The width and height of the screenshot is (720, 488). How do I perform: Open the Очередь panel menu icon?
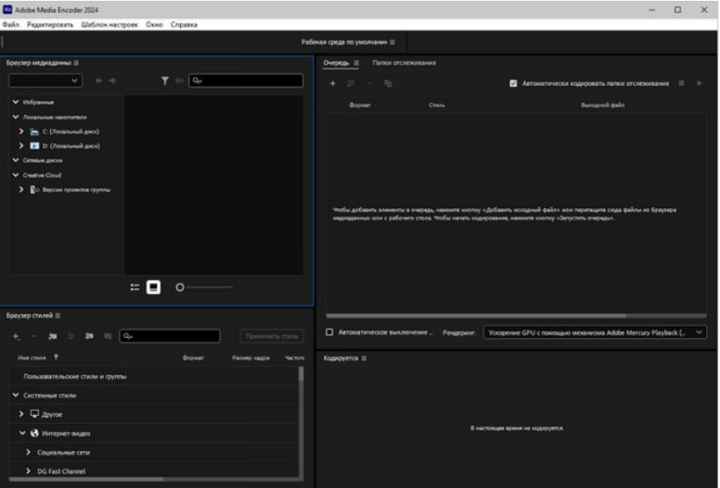pos(355,62)
